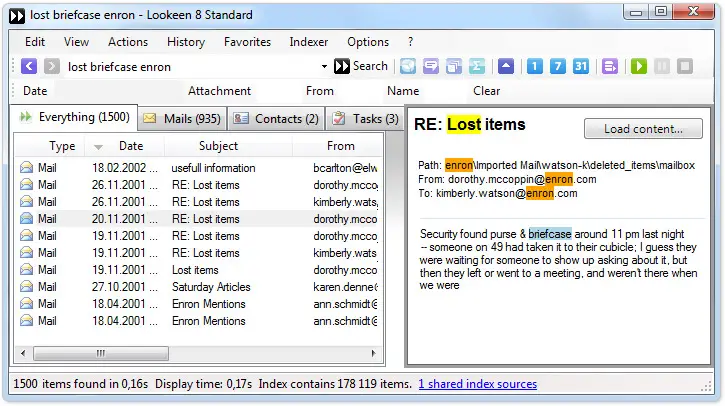Click the Date filter in filter bar

(35, 91)
